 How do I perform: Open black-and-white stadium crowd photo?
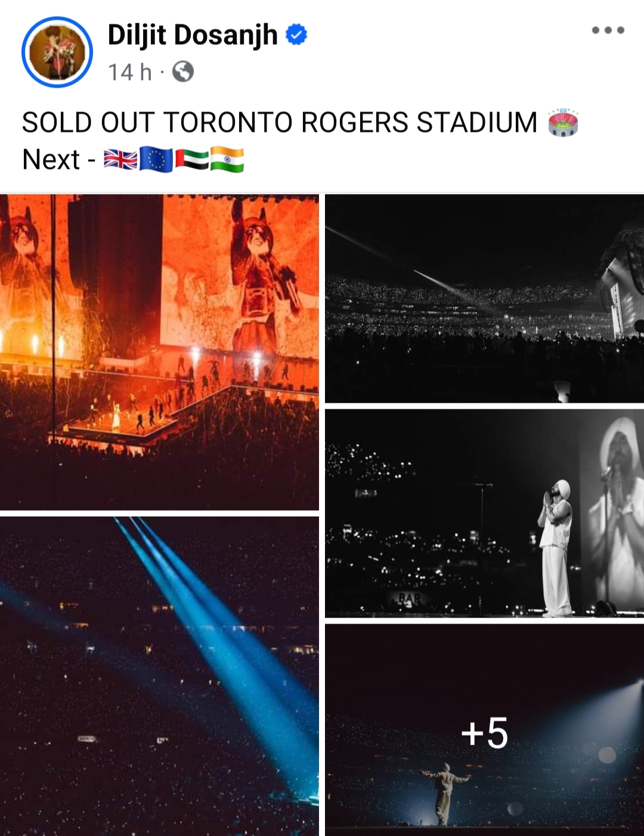pos(484,298)
